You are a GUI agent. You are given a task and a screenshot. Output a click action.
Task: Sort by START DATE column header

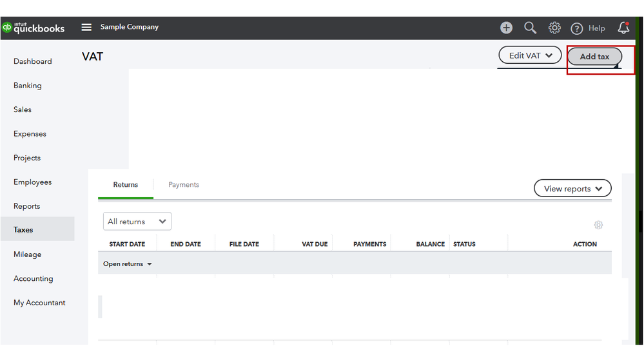point(128,243)
